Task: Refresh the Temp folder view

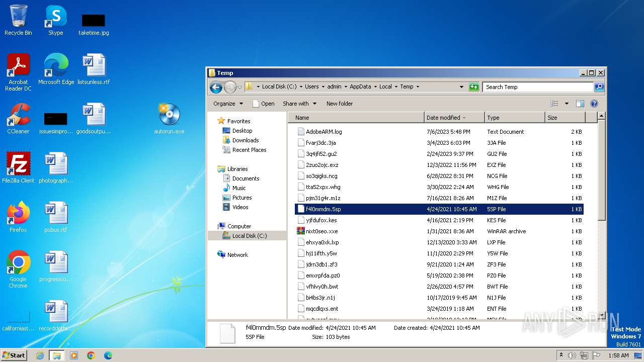Action: 473,87
